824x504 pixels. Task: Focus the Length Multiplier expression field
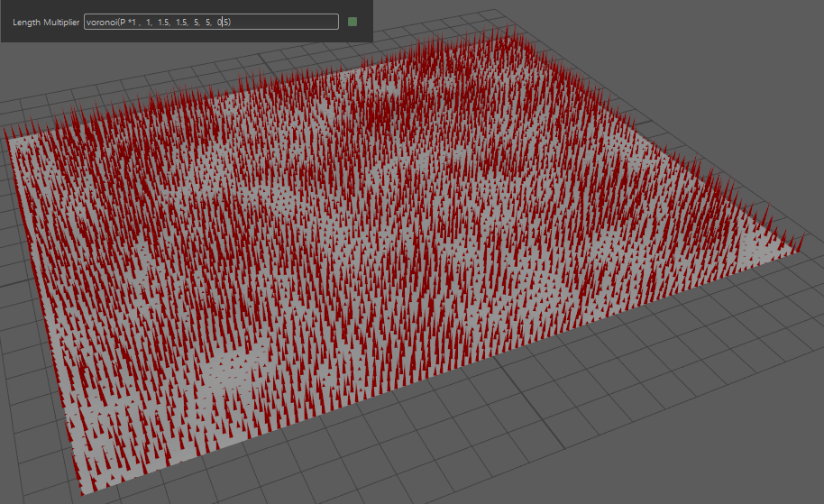click(211, 22)
